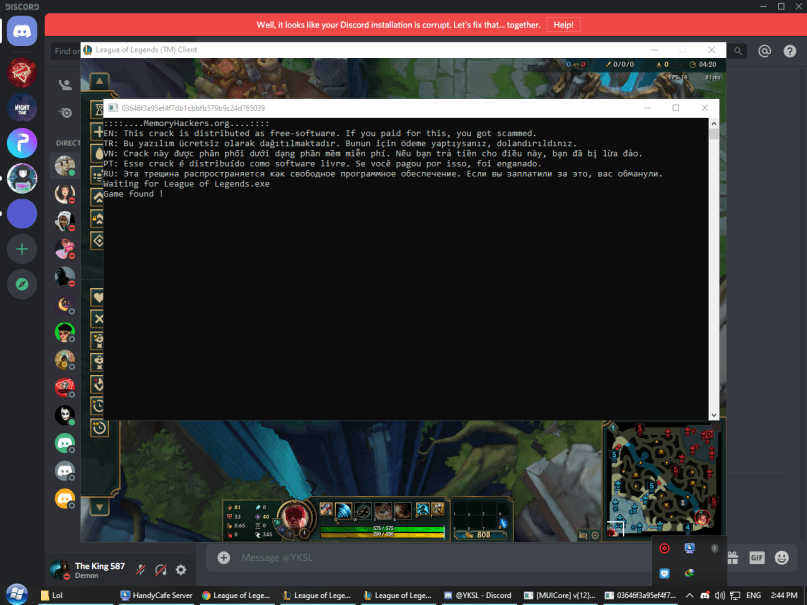The image size is (807, 605).
Task: Switch to Chrome League of Legends taskbar item
Action: (237, 595)
